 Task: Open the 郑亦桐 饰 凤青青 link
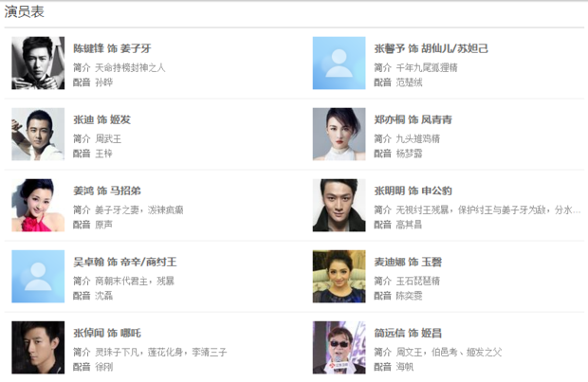point(413,119)
